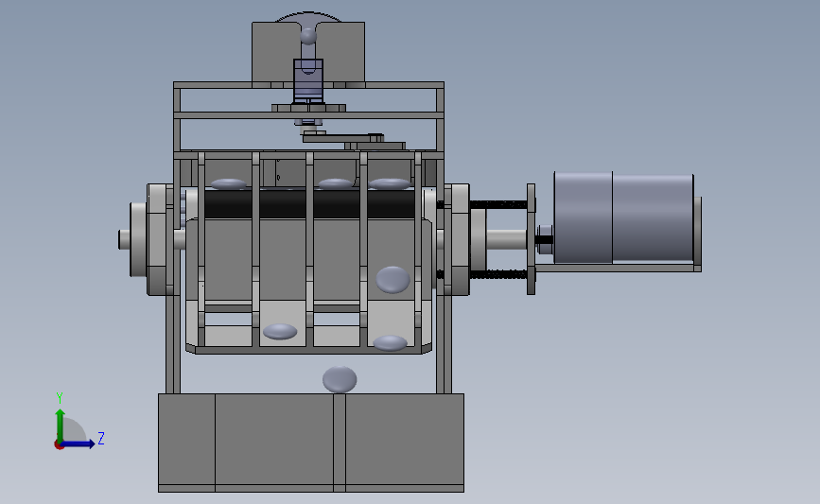Image resolution: width=820 pixels, height=504 pixels.
Task: Click the 'Y' label of the triad
Action: pyautogui.click(x=60, y=398)
